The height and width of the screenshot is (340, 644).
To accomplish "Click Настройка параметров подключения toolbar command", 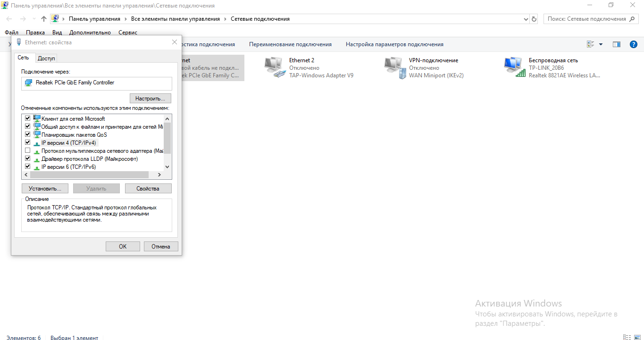I will [x=394, y=44].
